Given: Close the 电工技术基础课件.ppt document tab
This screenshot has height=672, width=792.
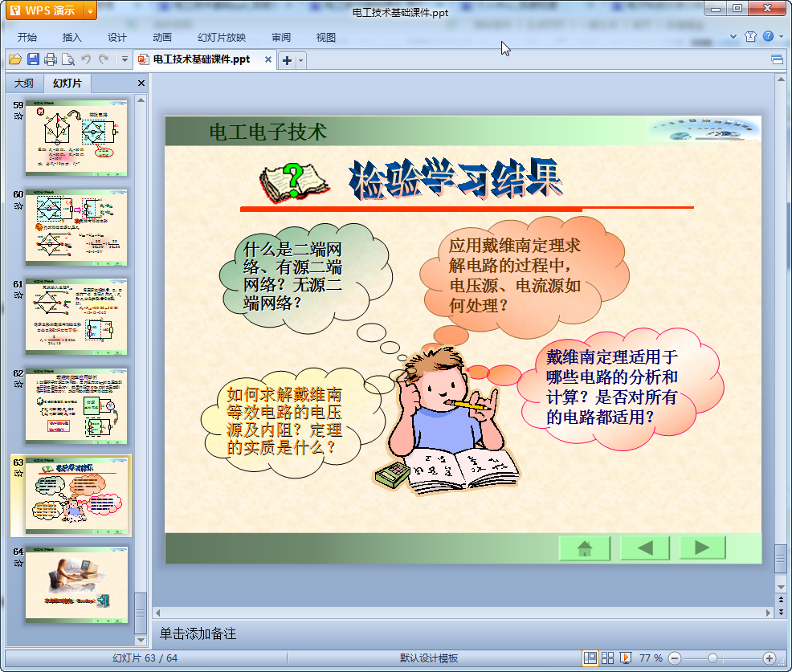Looking at the screenshot, I should coord(268,59).
